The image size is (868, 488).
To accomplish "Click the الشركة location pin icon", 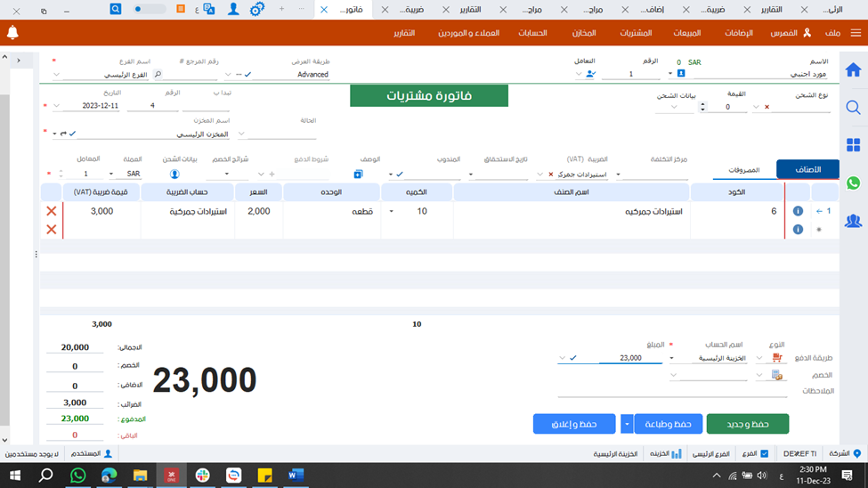I will coord(857,453).
